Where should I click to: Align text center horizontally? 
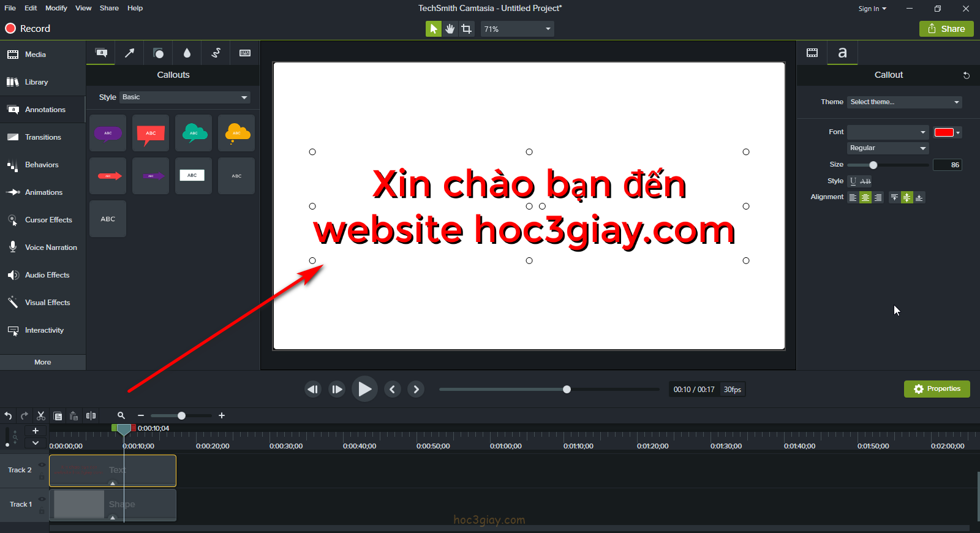865,197
